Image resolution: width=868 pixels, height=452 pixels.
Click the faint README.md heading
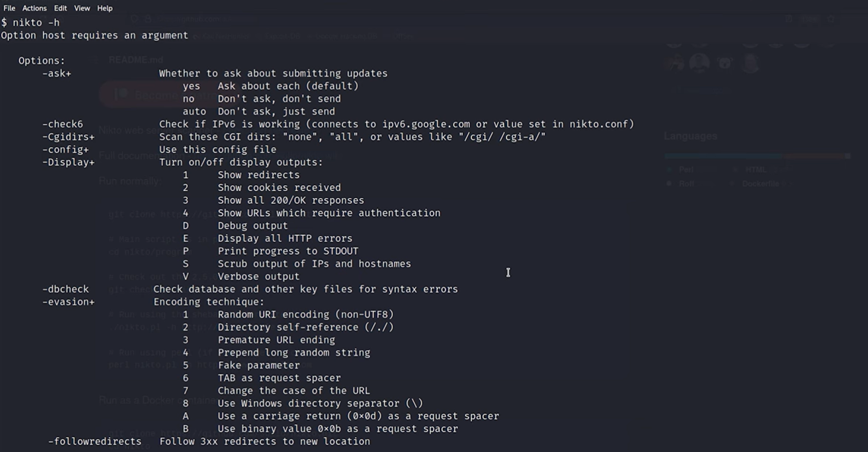pos(136,60)
